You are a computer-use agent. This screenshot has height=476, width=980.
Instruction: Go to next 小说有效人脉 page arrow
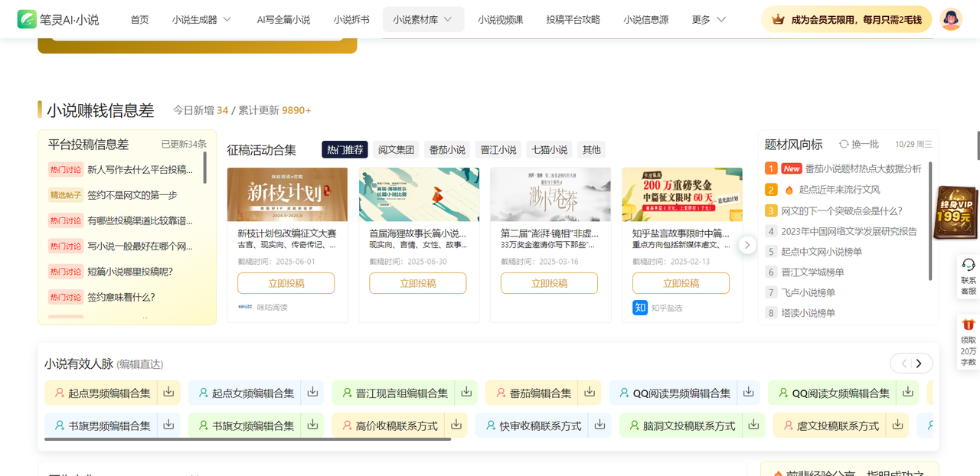(919, 363)
